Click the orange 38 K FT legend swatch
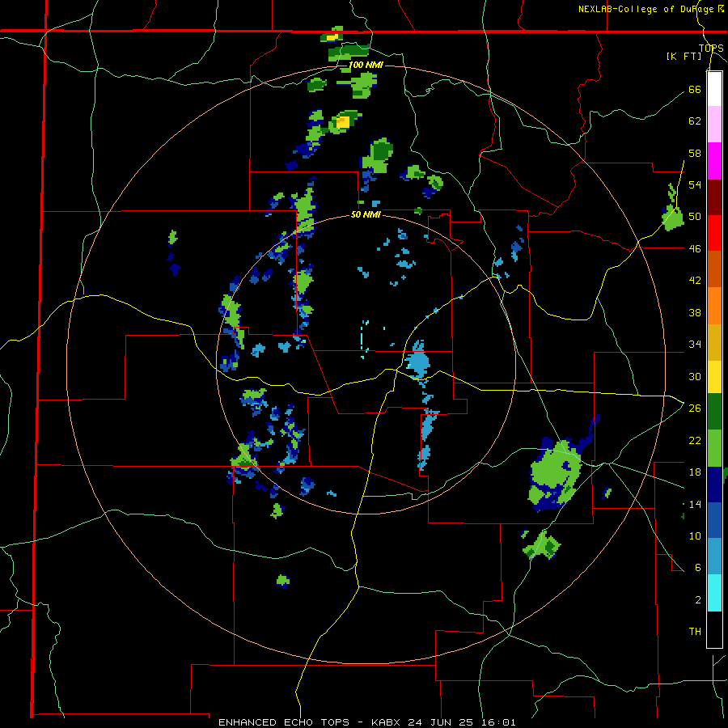Viewport: 728px width, 728px height. point(714,305)
